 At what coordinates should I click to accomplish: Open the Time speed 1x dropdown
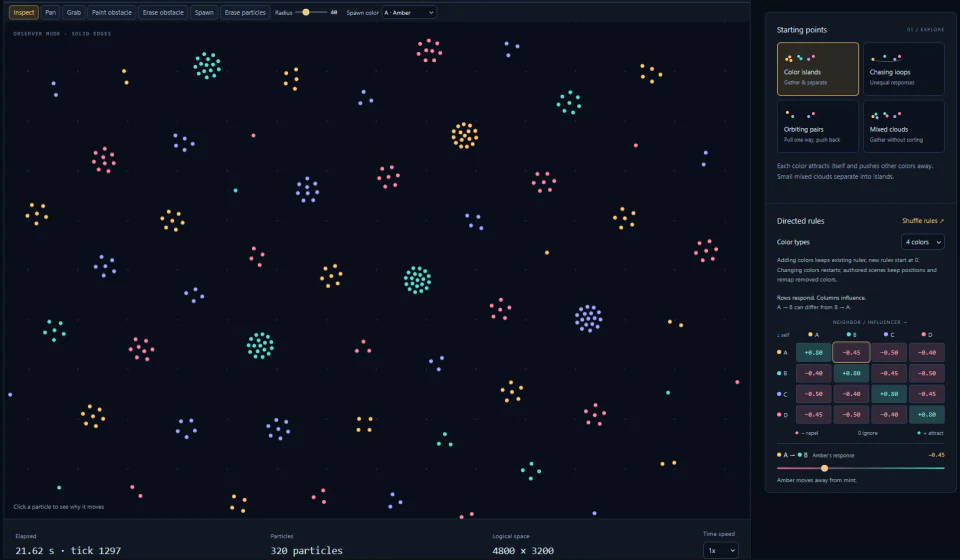click(x=721, y=550)
